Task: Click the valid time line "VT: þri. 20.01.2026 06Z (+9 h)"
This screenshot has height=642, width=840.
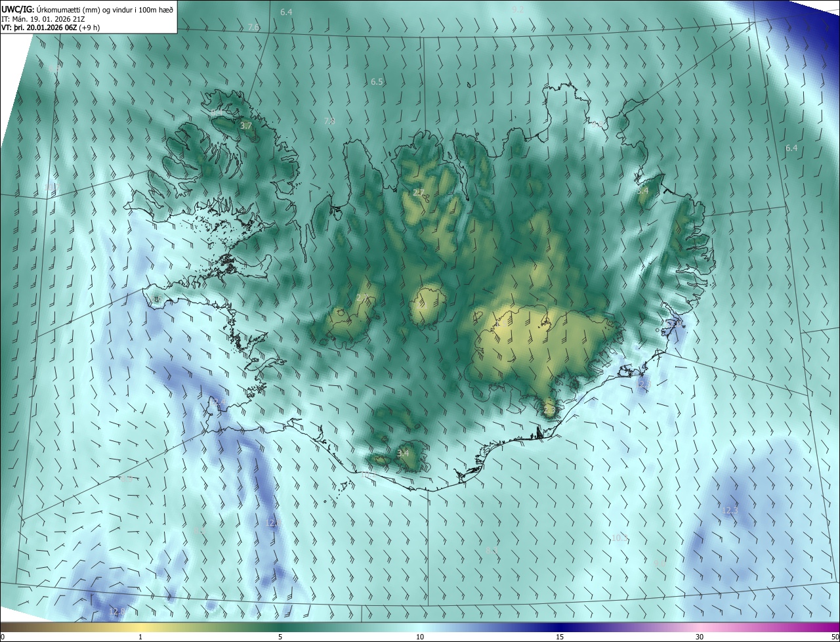Action: pyautogui.click(x=51, y=28)
